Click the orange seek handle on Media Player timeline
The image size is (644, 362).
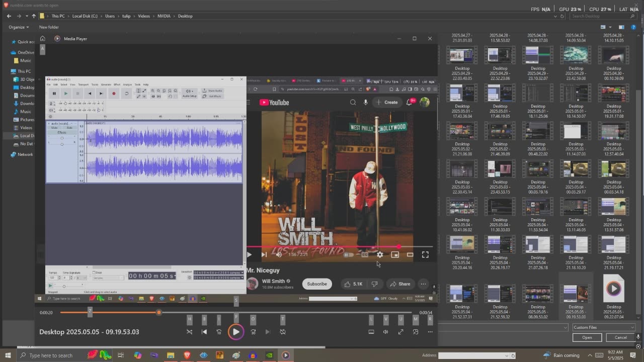158,313
